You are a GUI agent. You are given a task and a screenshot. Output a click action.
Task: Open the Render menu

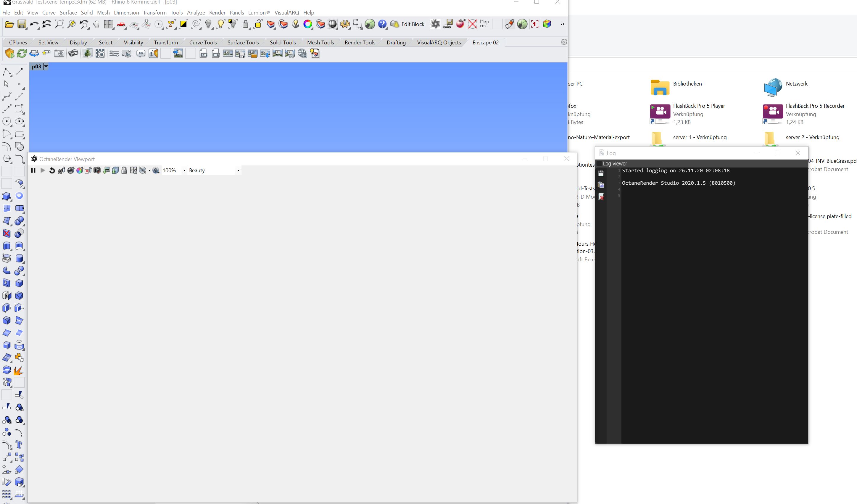click(217, 13)
